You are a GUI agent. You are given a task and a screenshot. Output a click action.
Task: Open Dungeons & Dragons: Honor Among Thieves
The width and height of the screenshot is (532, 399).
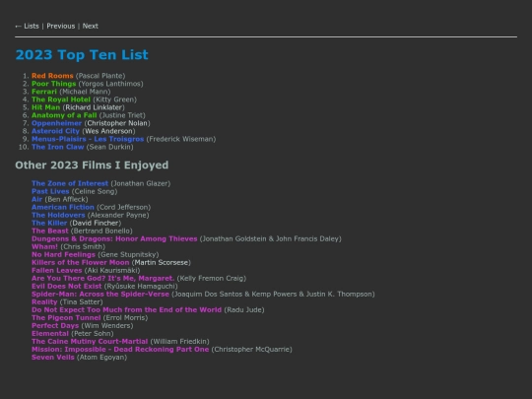click(114, 238)
